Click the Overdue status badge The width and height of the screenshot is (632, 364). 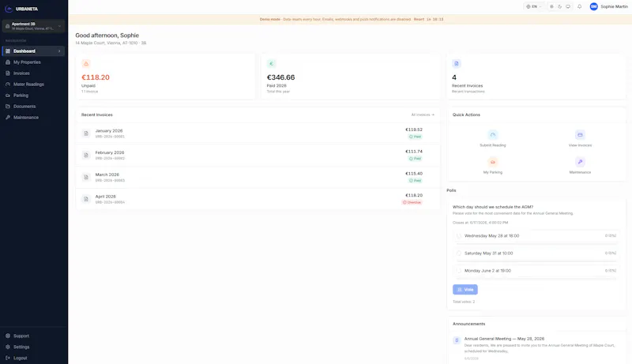tap(412, 203)
